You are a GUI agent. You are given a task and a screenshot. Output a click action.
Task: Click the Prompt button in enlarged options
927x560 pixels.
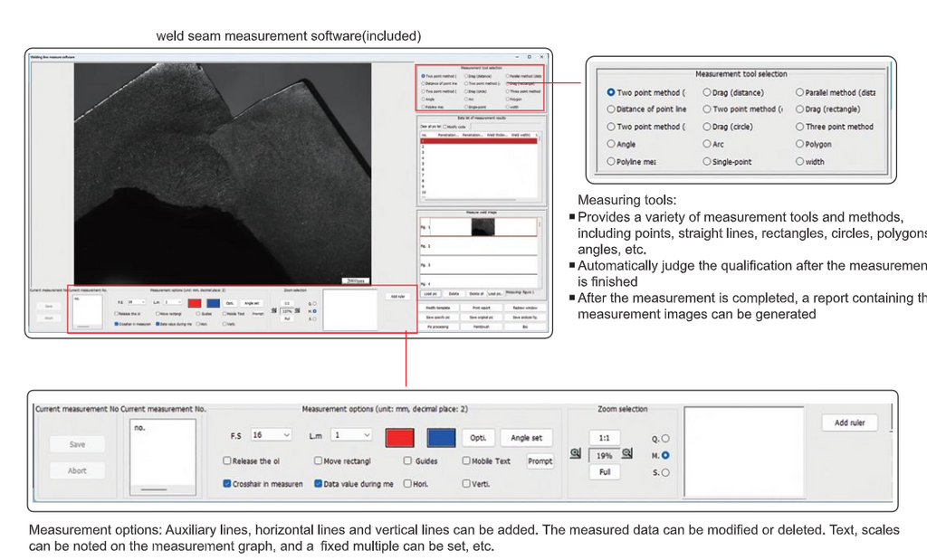[540, 460]
